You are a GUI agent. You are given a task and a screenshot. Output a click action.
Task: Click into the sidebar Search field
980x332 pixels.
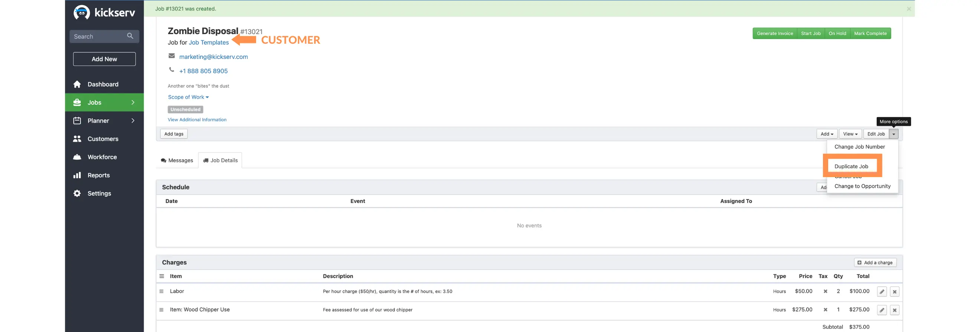tap(98, 36)
